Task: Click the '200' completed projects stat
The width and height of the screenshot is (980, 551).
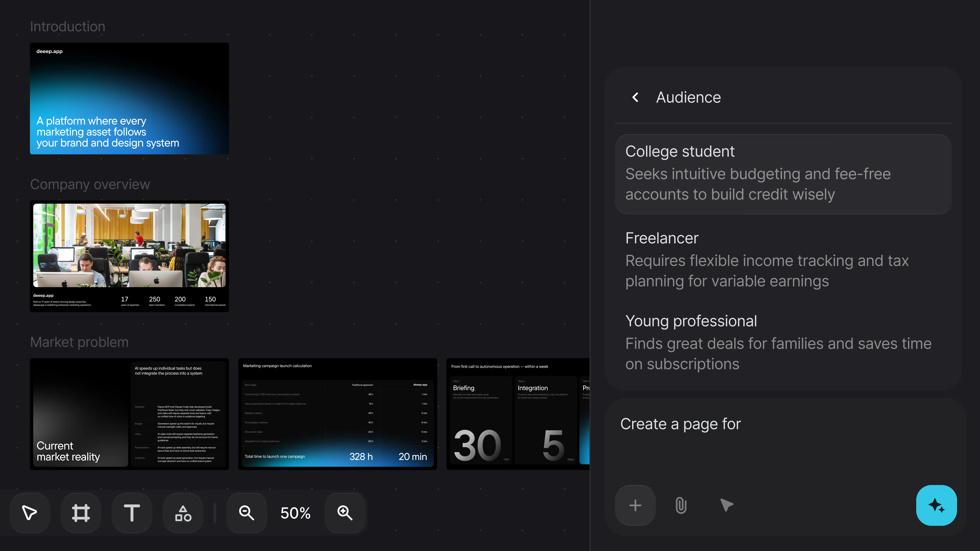Action: coord(180,299)
